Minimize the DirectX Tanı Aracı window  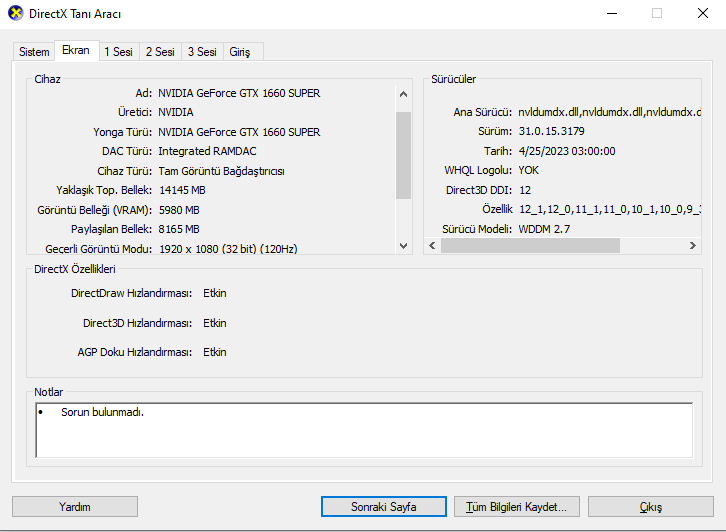tap(612, 13)
